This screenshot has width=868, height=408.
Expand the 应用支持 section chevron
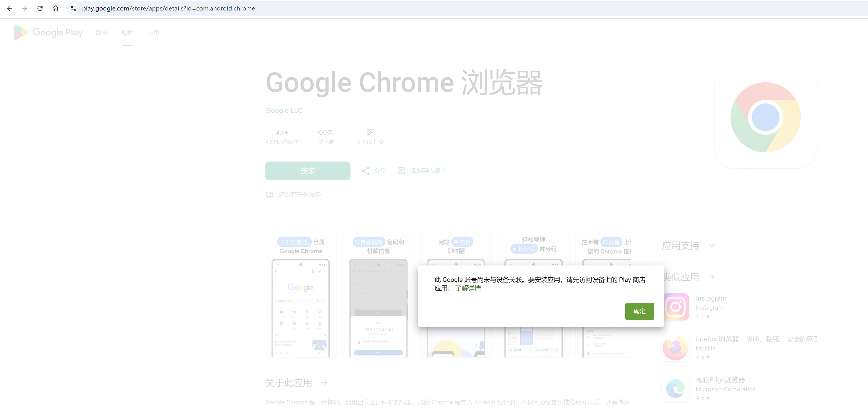click(712, 245)
